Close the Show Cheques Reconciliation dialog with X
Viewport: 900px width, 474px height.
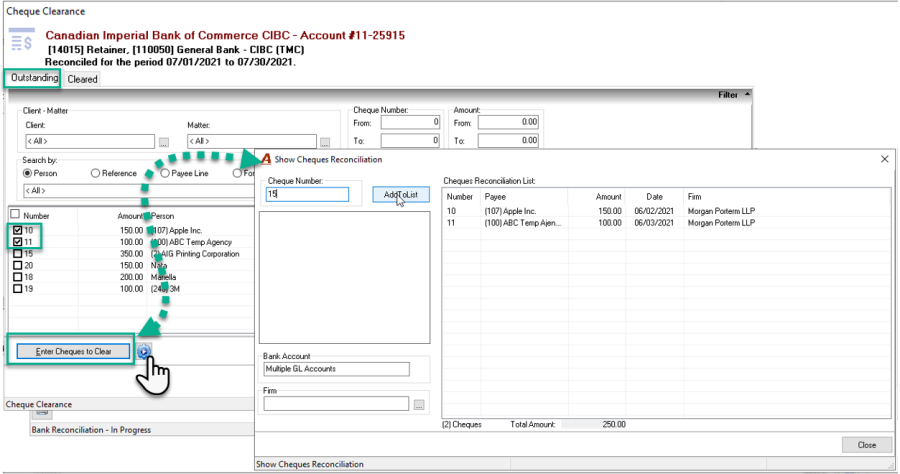pos(885,159)
